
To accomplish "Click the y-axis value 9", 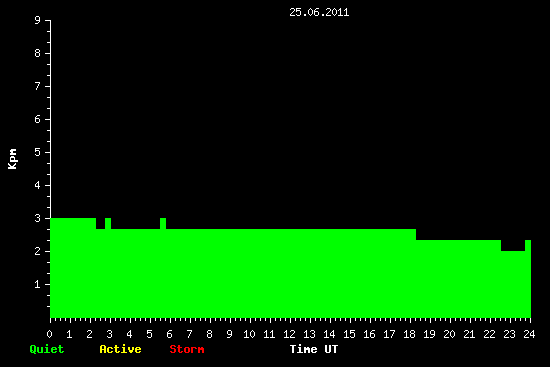I will click(x=38, y=20).
